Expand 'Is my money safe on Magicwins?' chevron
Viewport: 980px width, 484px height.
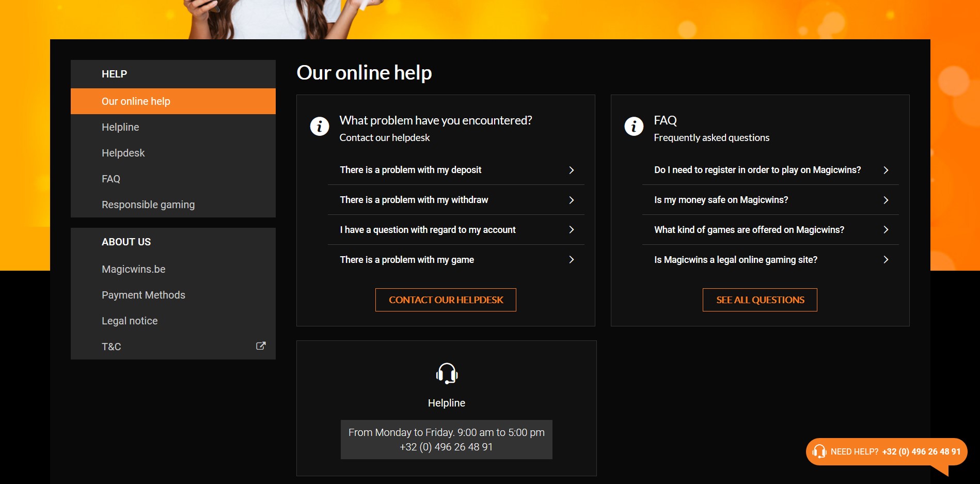click(886, 200)
